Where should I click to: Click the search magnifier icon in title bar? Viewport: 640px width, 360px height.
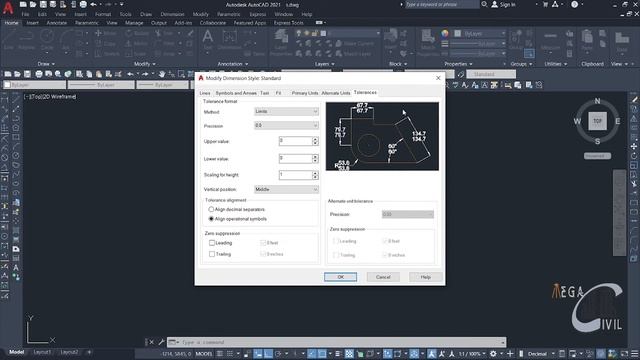(x=484, y=4)
